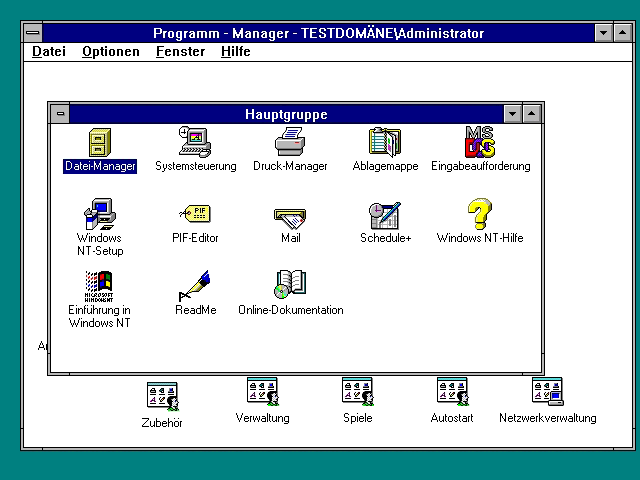Screen dimensions: 640x480
Task: Open the Fenster menu
Action: [180, 51]
